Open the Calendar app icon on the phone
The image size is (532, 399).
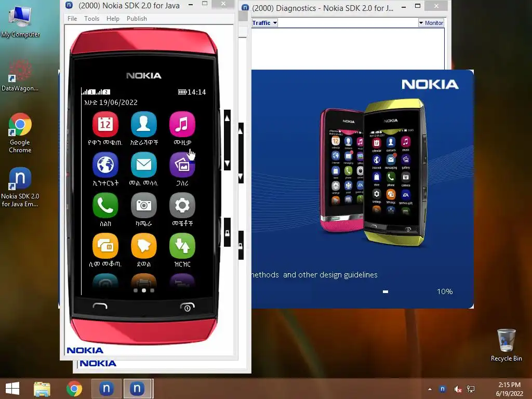point(105,124)
